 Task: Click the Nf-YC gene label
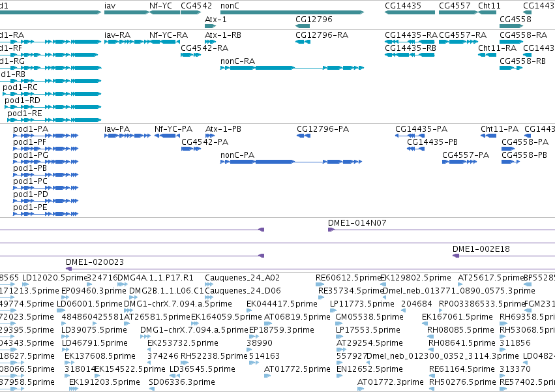(160, 6)
